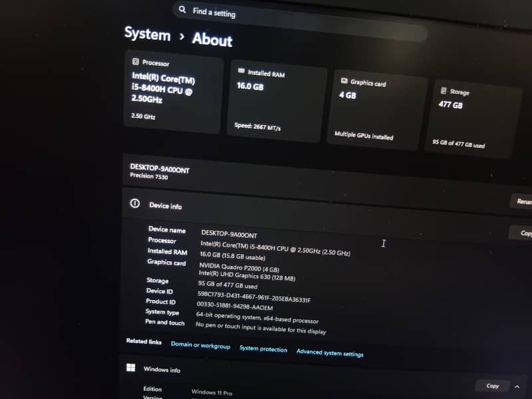Click Multiple GPUs installed text

click(x=364, y=136)
